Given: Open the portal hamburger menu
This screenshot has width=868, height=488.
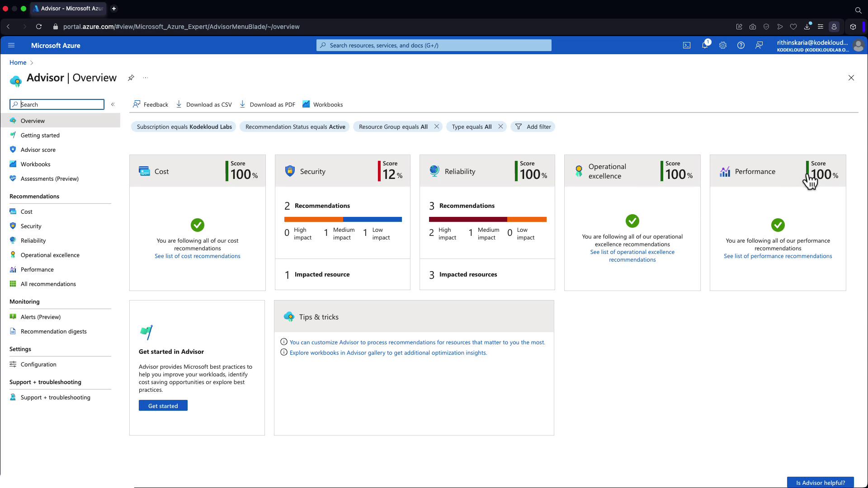Looking at the screenshot, I should [11, 45].
